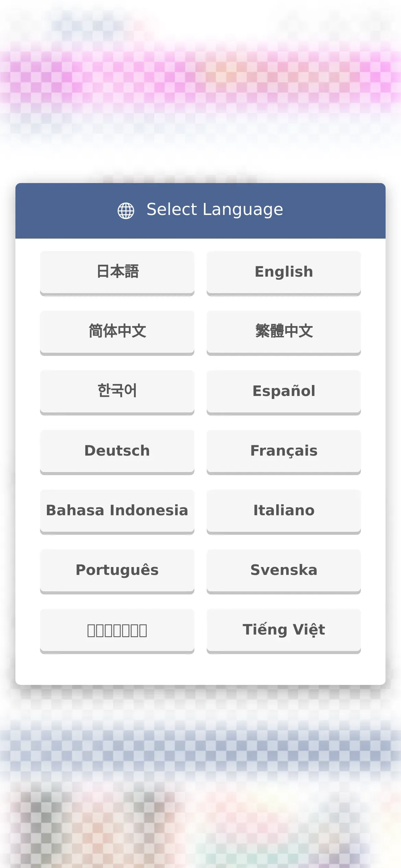This screenshot has height=868, width=401.
Task: Click the Select Language header title
Action: (x=215, y=210)
